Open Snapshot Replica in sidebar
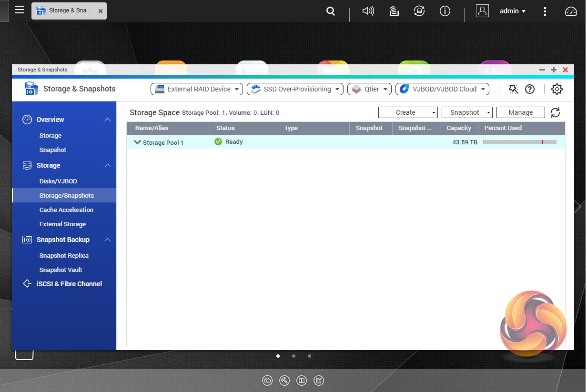The height and width of the screenshot is (392, 587). (x=64, y=256)
